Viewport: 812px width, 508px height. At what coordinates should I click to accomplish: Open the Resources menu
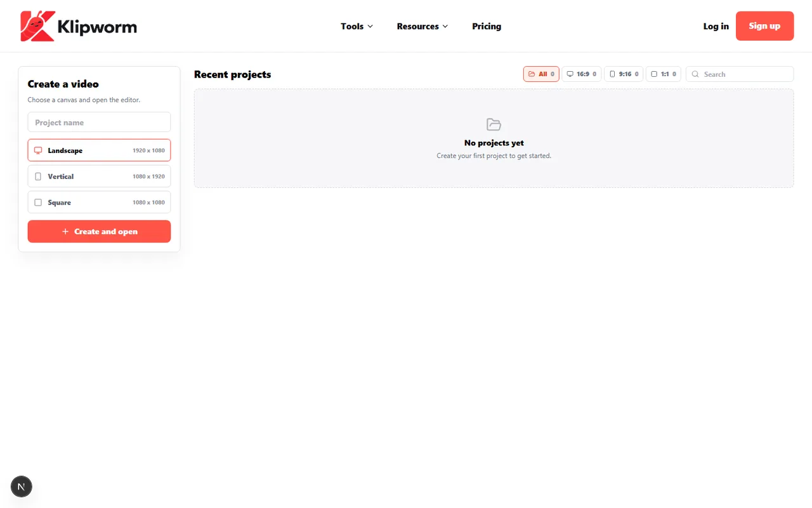[x=422, y=26]
